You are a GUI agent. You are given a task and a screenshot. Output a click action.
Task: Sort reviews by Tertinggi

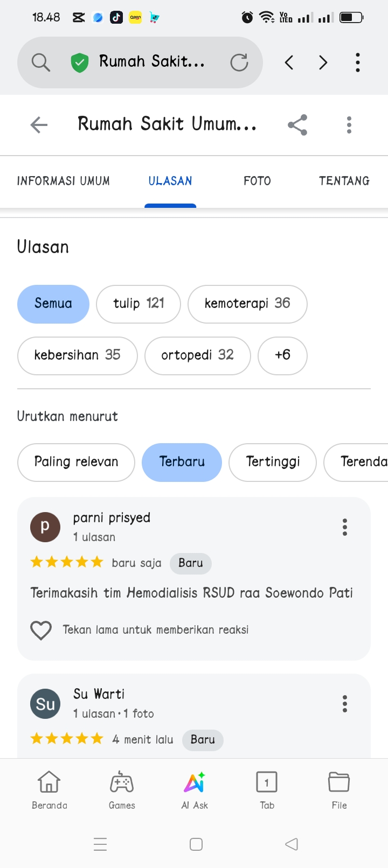273,462
